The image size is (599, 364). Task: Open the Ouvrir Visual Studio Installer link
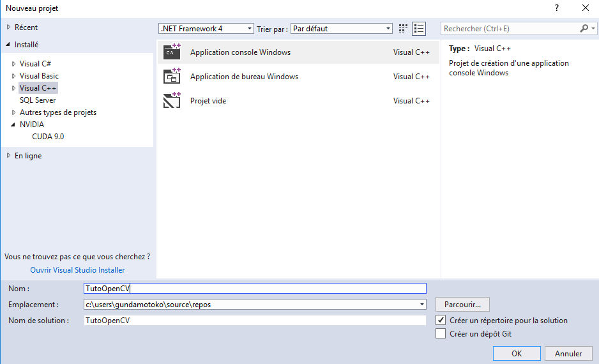(77, 270)
